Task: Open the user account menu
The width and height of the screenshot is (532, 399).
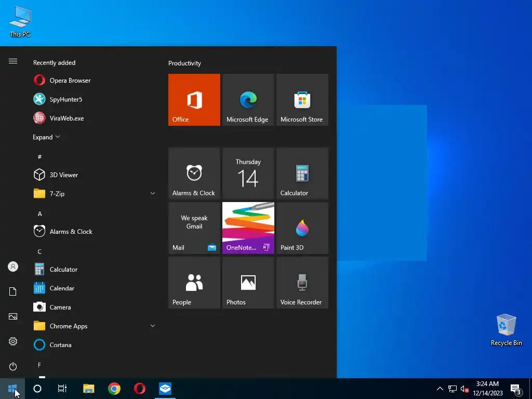Action: (x=13, y=267)
